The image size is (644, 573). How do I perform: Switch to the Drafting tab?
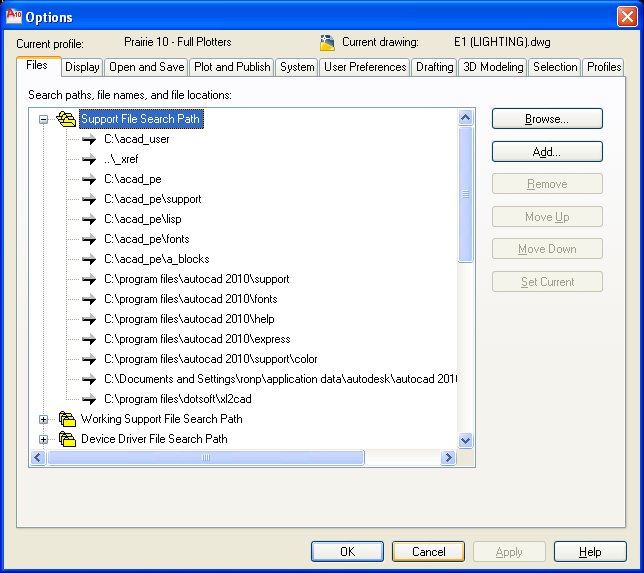click(435, 67)
